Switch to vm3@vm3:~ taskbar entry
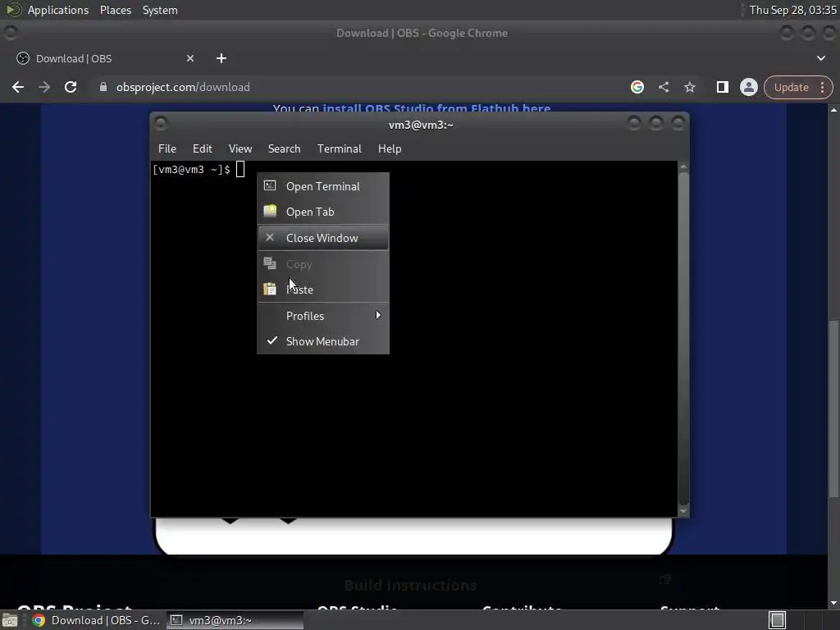 click(235, 620)
